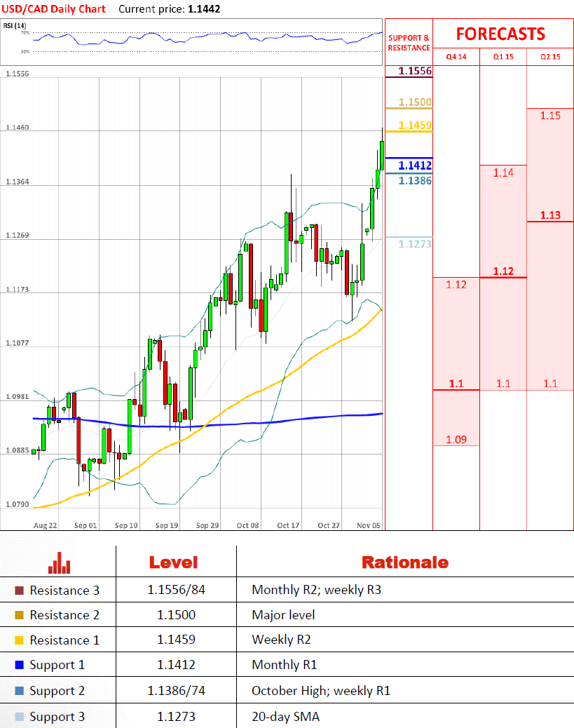This screenshot has height=728, width=574.
Task: Select the Q2 15 forecast column header
Action: click(550, 57)
